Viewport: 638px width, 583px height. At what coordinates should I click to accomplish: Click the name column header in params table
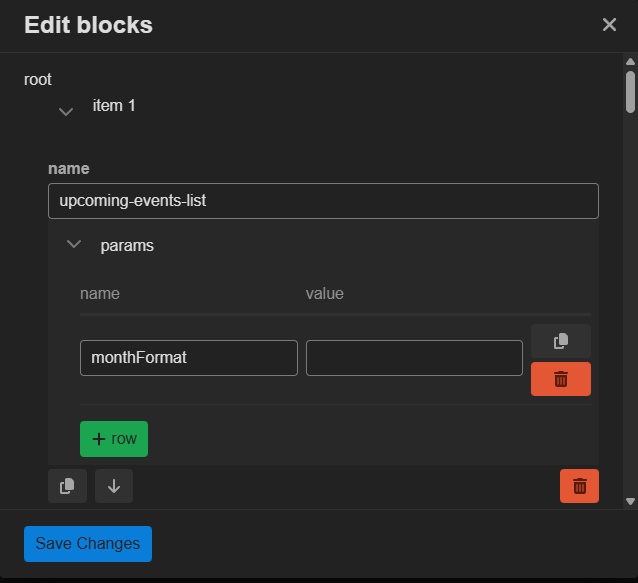pos(100,294)
